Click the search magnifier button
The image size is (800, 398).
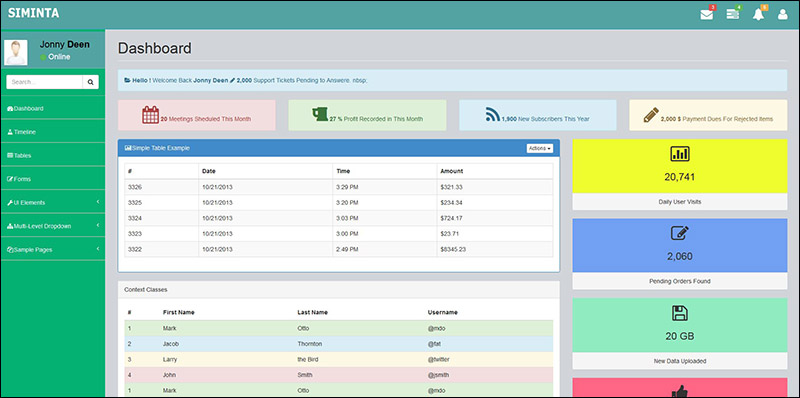point(90,82)
